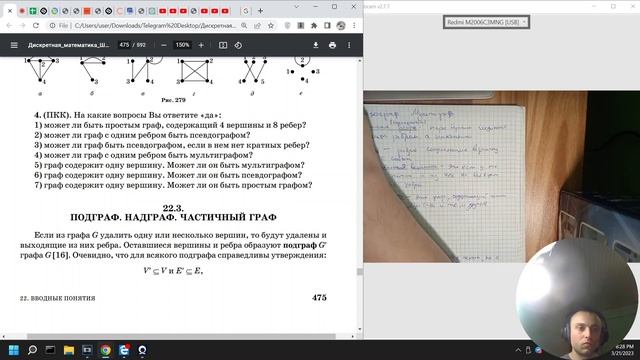
Task: Switch to the green plus favicon tab
Action: pos(33,11)
